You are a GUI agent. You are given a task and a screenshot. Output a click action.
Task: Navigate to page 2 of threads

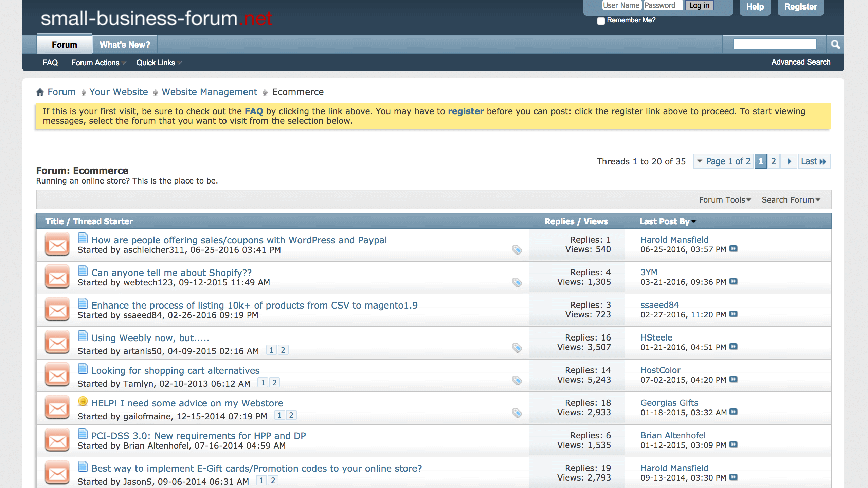coord(774,161)
